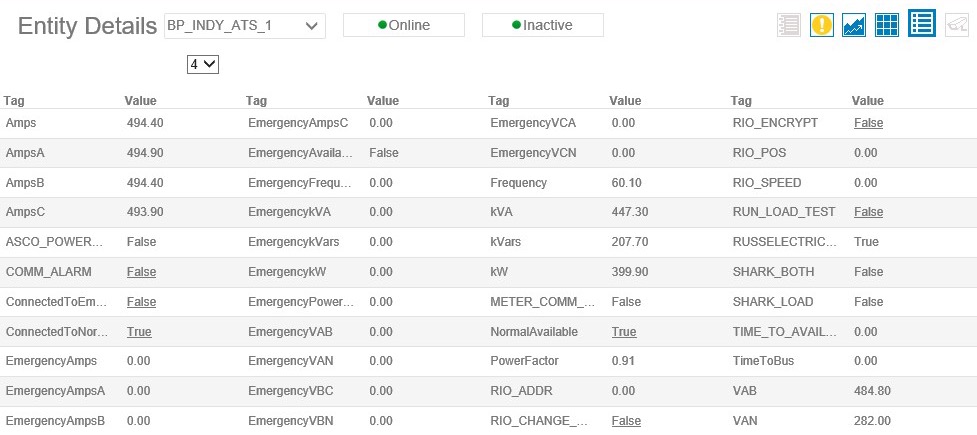Select the AmpsB tag cell
This screenshot has width=977, height=435.
tap(25, 183)
